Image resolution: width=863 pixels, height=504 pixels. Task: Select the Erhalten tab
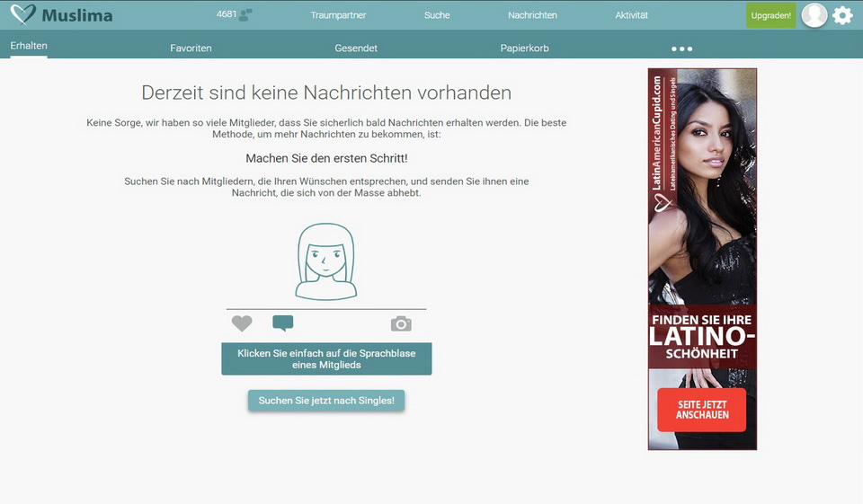point(29,46)
